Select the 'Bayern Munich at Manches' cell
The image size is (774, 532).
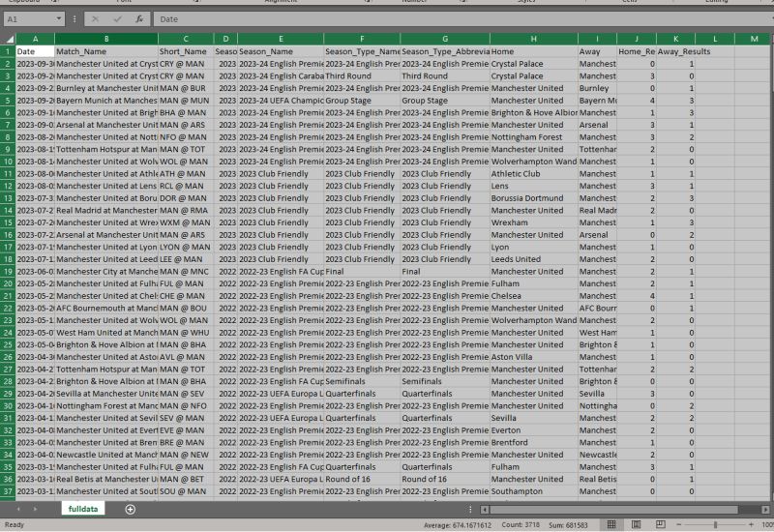point(106,101)
